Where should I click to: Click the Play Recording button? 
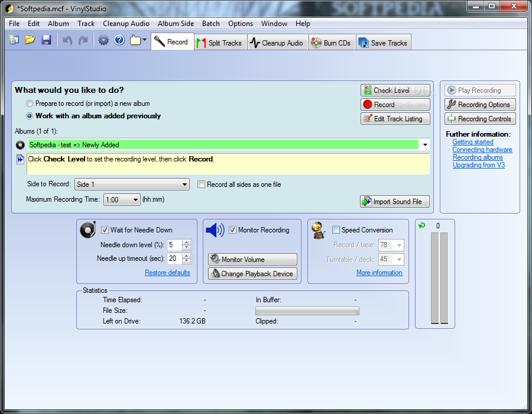point(480,90)
